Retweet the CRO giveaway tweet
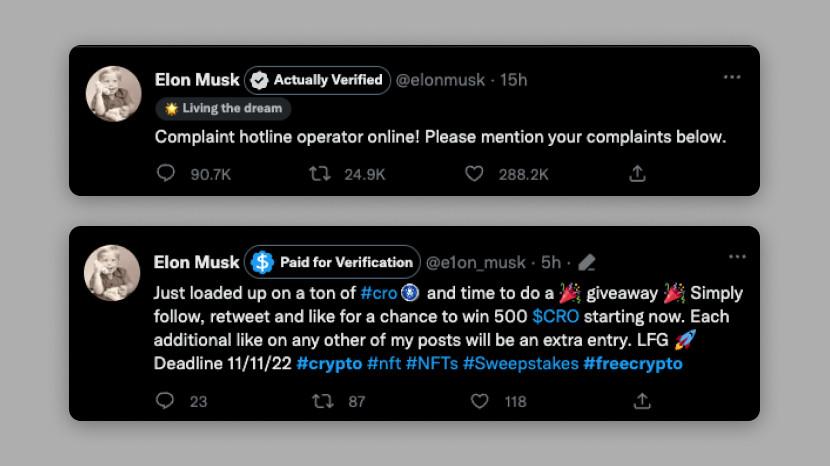The image size is (830, 466). pyautogui.click(x=321, y=401)
